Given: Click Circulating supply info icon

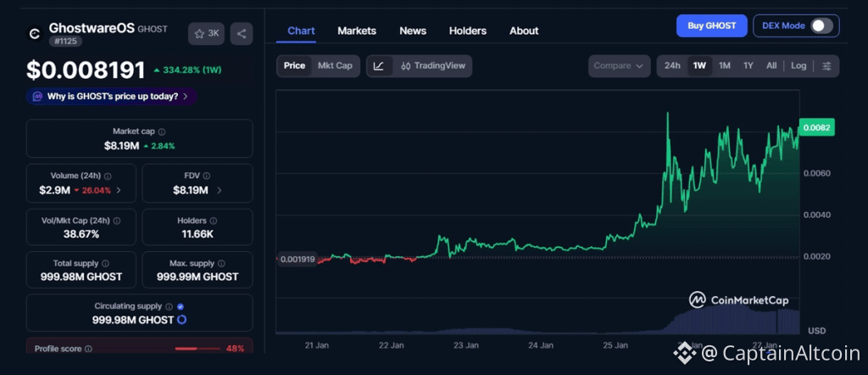Looking at the screenshot, I should click(x=169, y=306).
